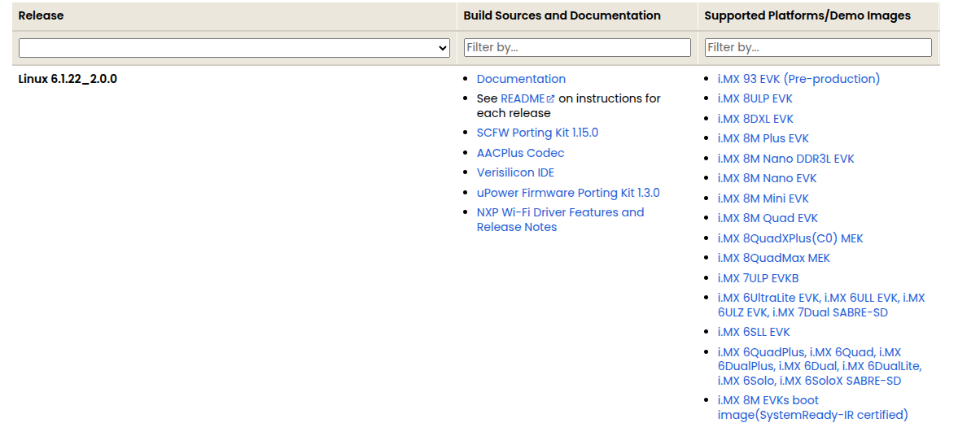Open the i.MX 8M Plus EVK link
The image size is (980, 436).
tap(763, 138)
